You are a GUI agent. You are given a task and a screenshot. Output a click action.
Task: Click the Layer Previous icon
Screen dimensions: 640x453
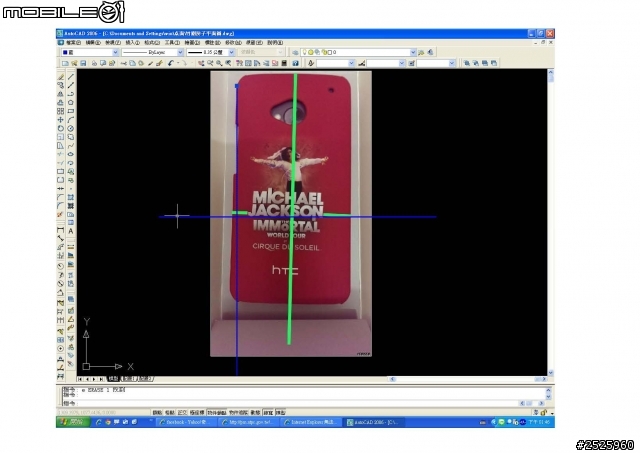click(x=430, y=52)
